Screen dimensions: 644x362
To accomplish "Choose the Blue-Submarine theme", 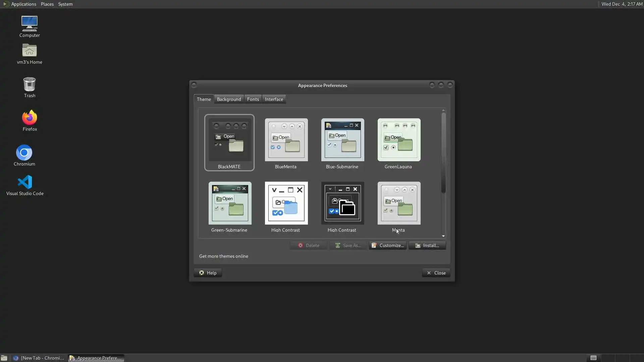I will point(342,140).
